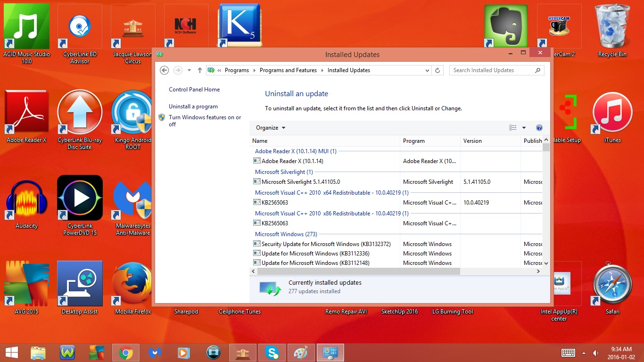The height and width of the screenshot is (362, 644).
Task: Open the recent locations dropdown arrow
Action: point(189,70)
